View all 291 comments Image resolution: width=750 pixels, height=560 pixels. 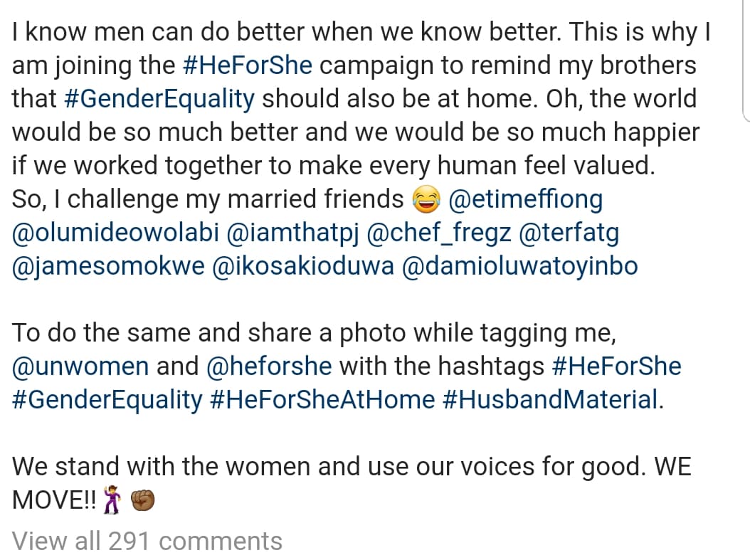147,541
